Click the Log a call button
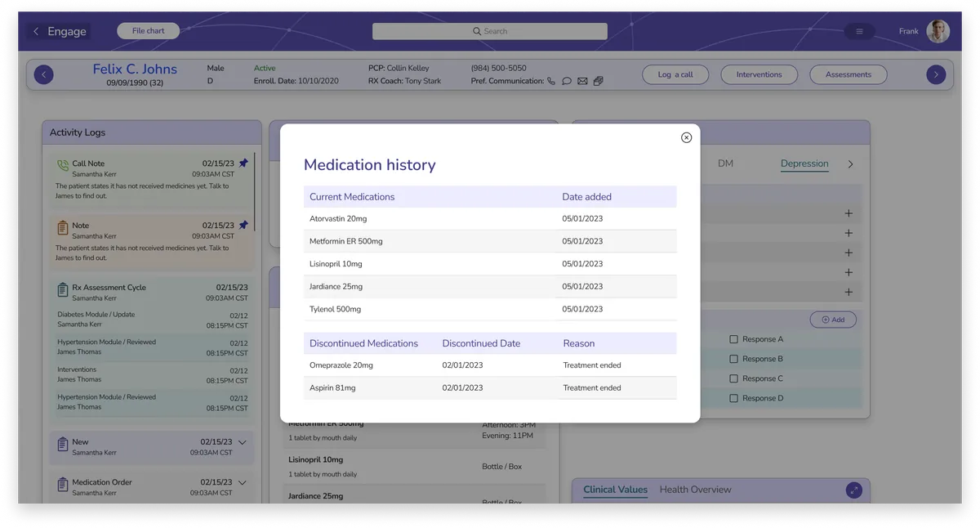 (x=675, y=74)
